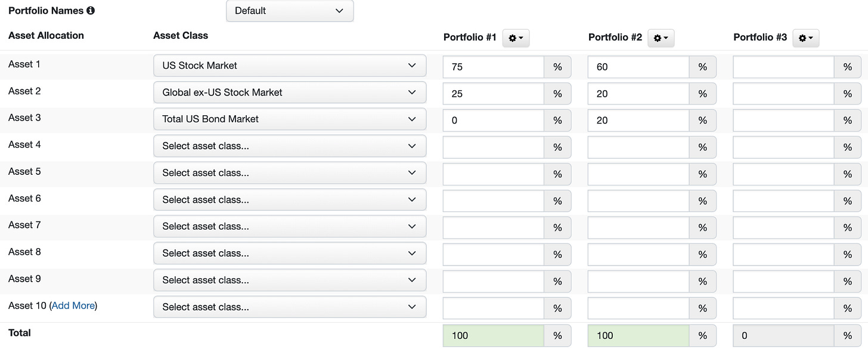Click Portfolio #2 Asset 2 field showing 20
868x355 pixels.
pos(638,94)
